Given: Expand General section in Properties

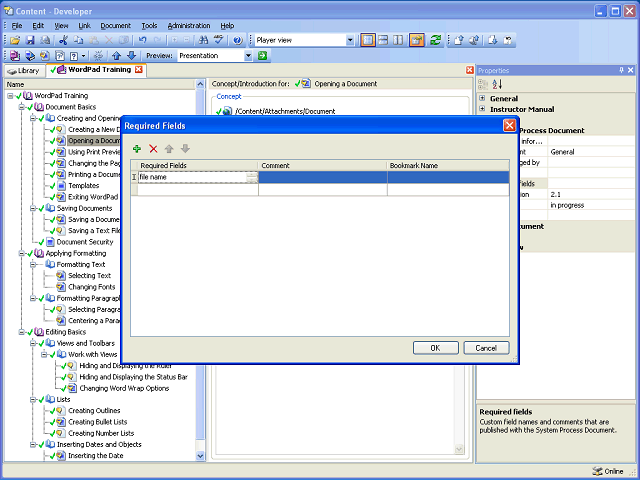Looking at the screenshot, I should pos(482,98).
